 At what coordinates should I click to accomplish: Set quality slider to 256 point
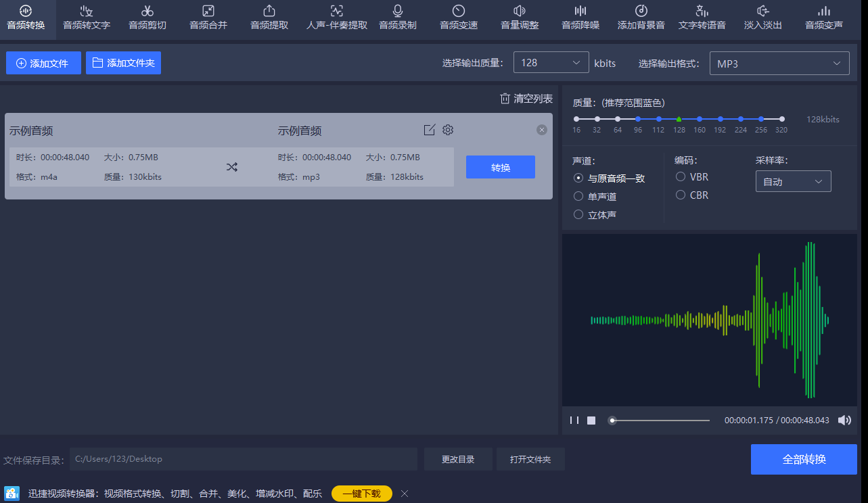pyautogui.click(x=761, y=119)
